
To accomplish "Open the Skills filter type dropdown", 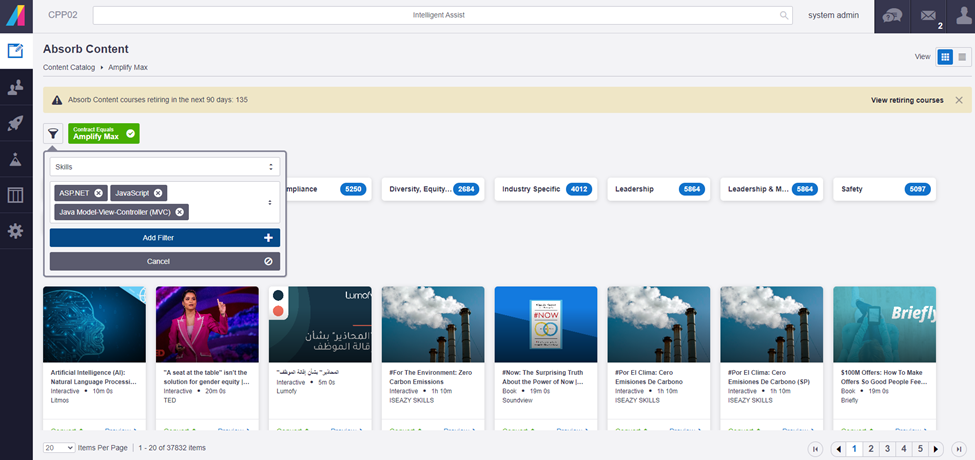I will (165, 167).
